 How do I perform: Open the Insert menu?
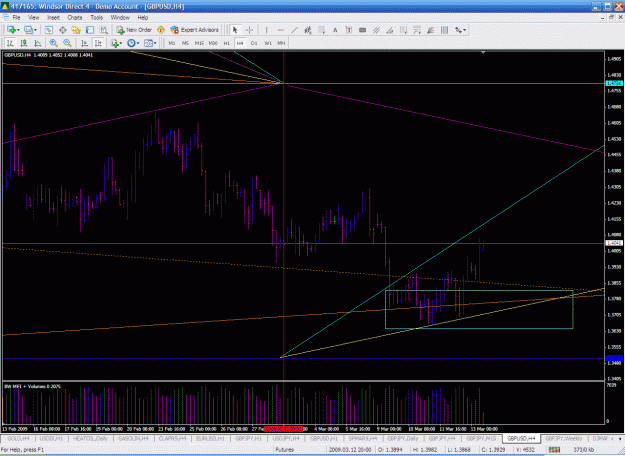(x=53, y=18)
